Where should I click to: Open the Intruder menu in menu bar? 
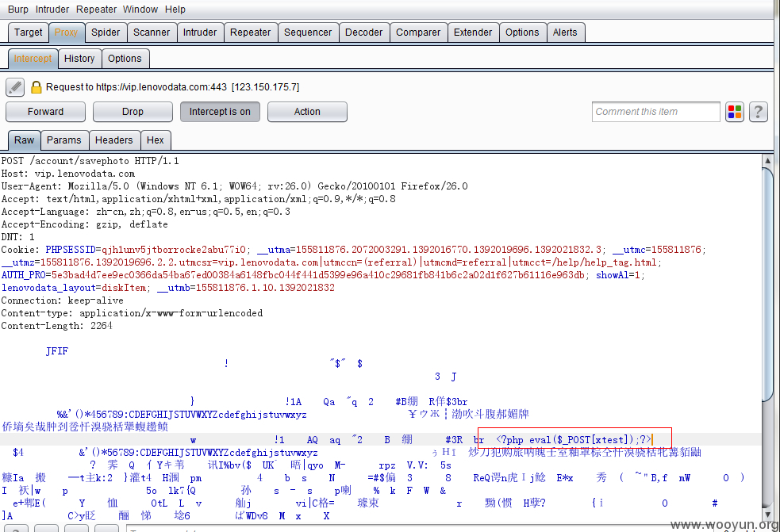click(x=52, y=10)
